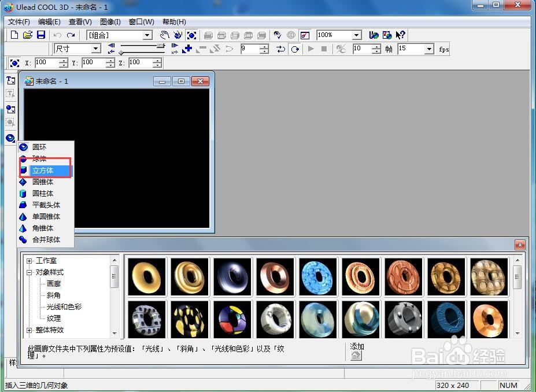The image size is (536, 392).
Task: Stop the animation playback
Action: [324, 49]
